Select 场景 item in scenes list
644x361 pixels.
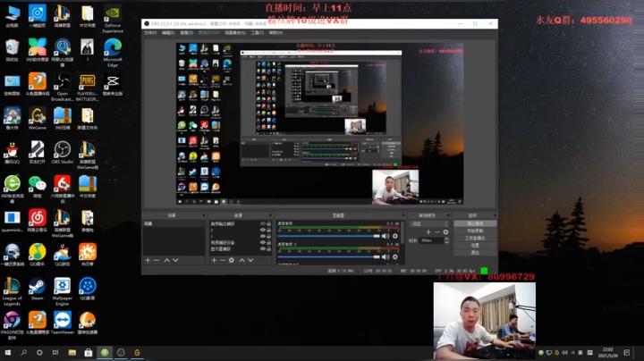pyautogui.click(x=174, y=223)
